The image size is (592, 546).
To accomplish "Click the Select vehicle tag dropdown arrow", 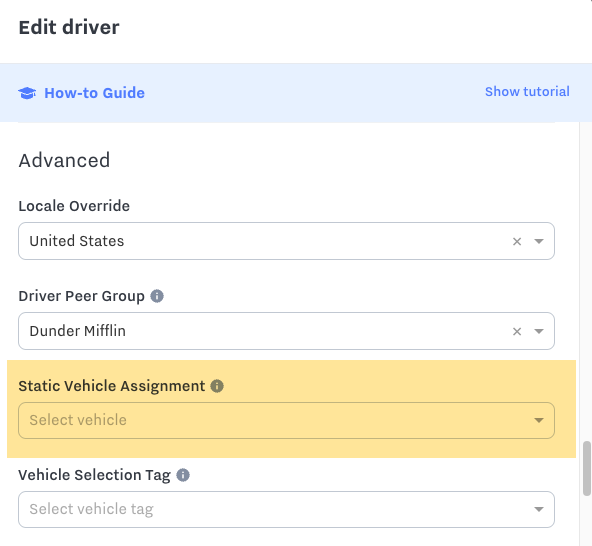I will (x=539, y=509).
